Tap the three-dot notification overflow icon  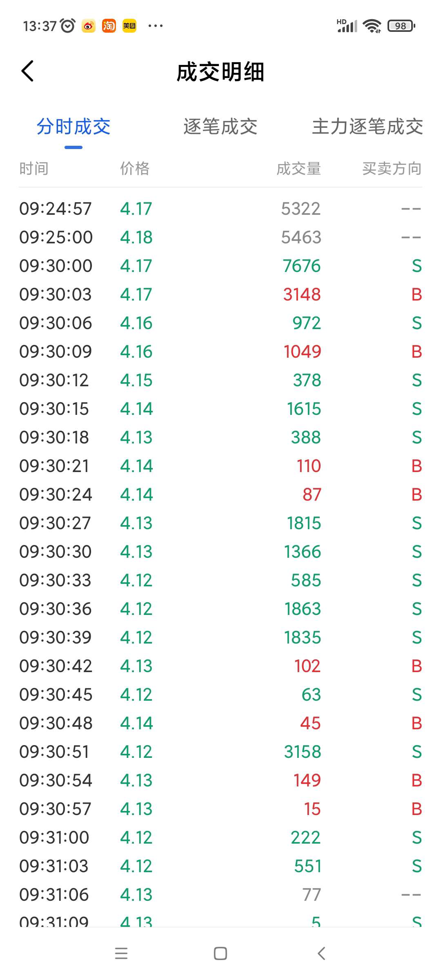(156, 26)
